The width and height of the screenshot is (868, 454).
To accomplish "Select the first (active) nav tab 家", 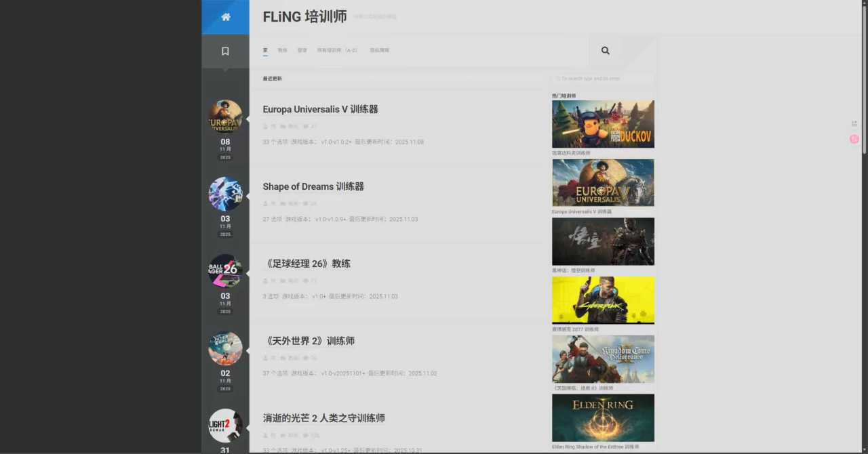I will pyautogui.click(x=265, y=50).
